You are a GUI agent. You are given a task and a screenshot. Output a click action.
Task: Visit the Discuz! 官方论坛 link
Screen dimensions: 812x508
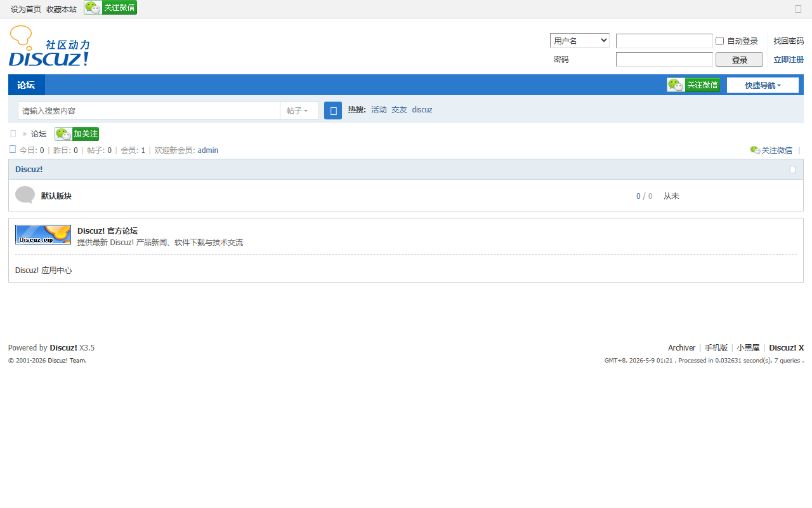point(107,231)
